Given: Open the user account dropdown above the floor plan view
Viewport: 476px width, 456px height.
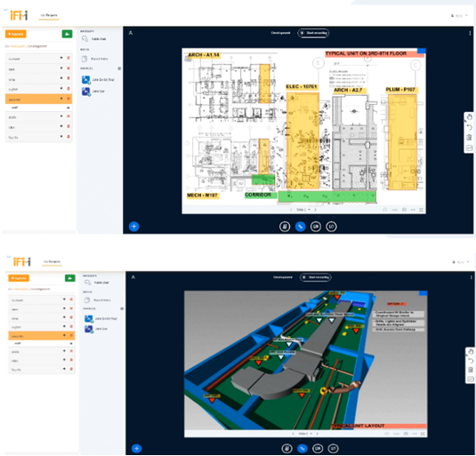Looking at the screenshot, I should point(459,15).
